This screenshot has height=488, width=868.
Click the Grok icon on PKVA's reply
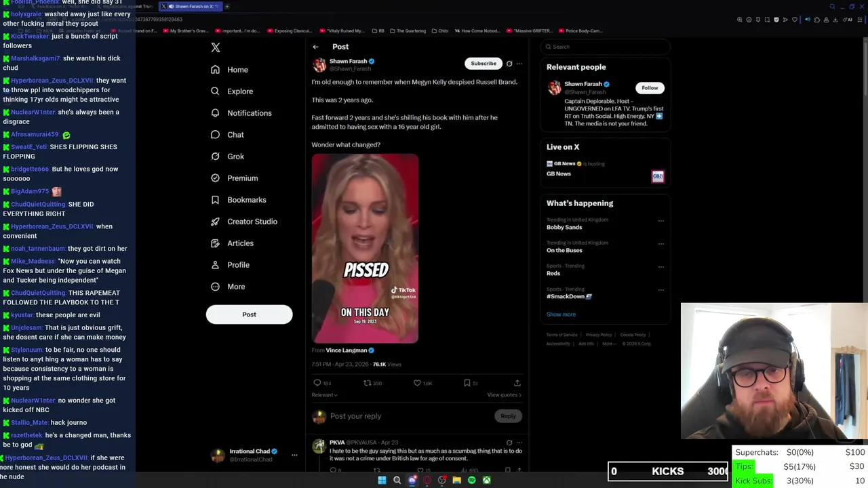point(509,443)
